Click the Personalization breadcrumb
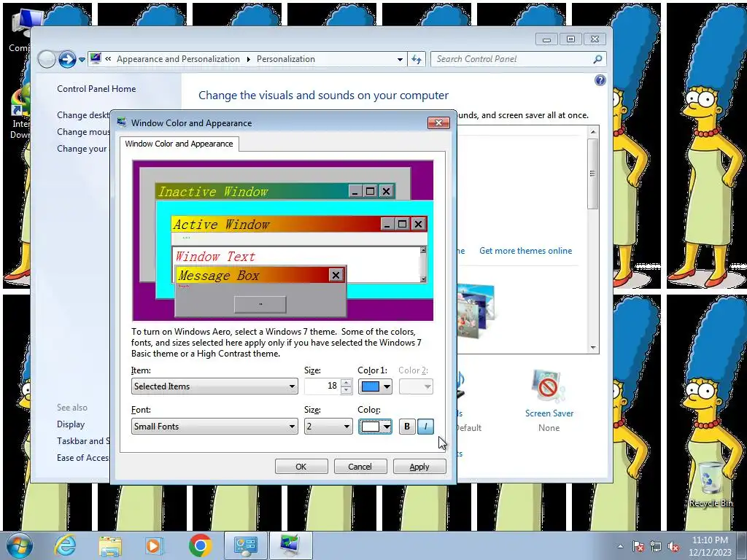This screenshot has height=560, width=747. pos(286,59)
